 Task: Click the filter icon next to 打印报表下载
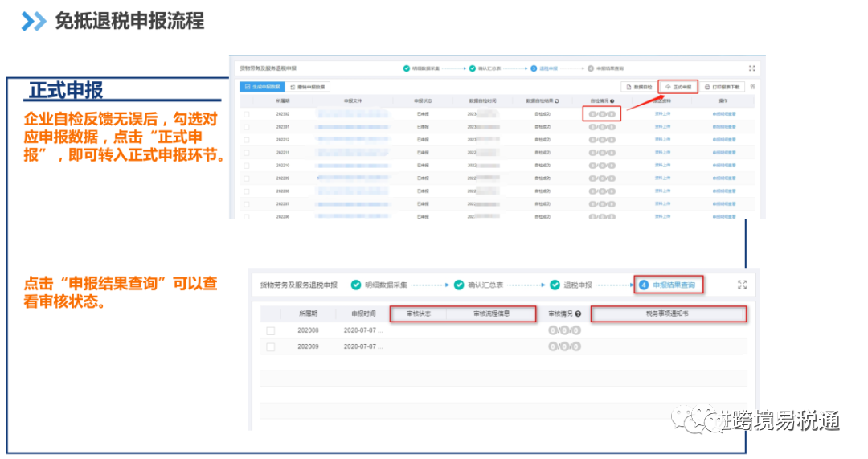(x=753, y=87)
